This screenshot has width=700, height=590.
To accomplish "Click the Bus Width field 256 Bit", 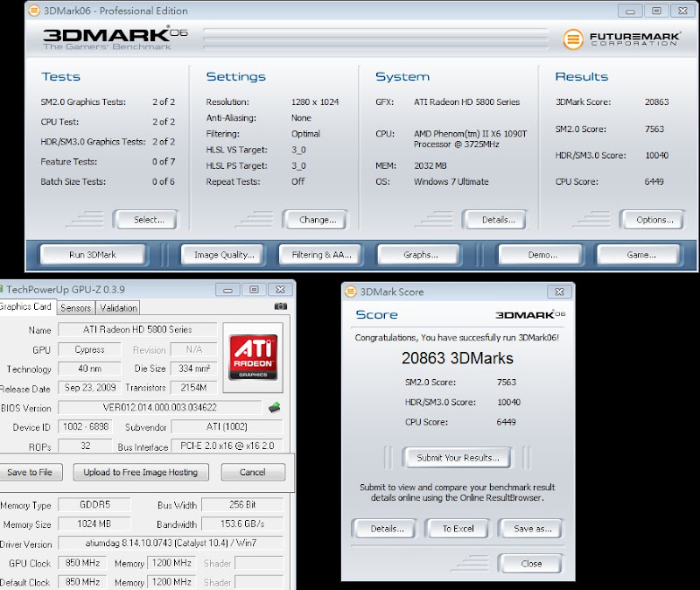I will [x=242, y=505].
